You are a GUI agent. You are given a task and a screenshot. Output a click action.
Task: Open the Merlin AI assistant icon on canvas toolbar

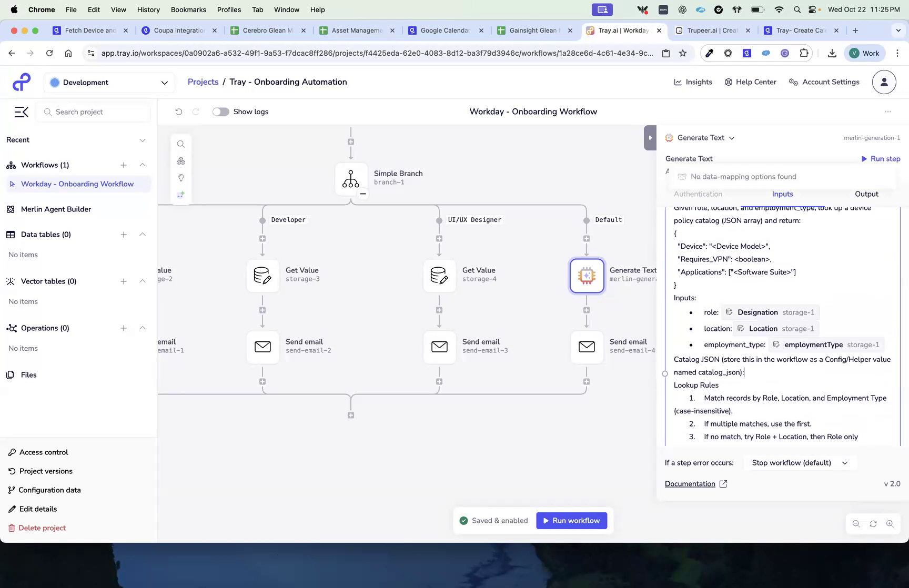coord(181,194)
